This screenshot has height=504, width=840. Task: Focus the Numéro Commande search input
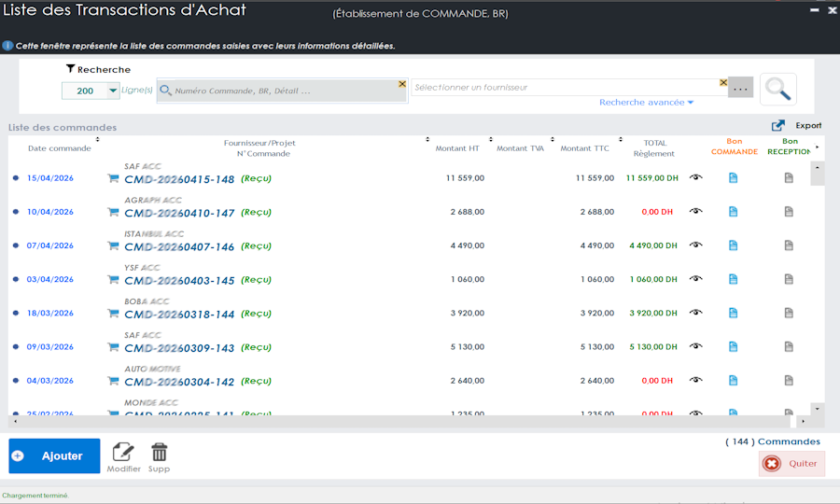point(283,91)
